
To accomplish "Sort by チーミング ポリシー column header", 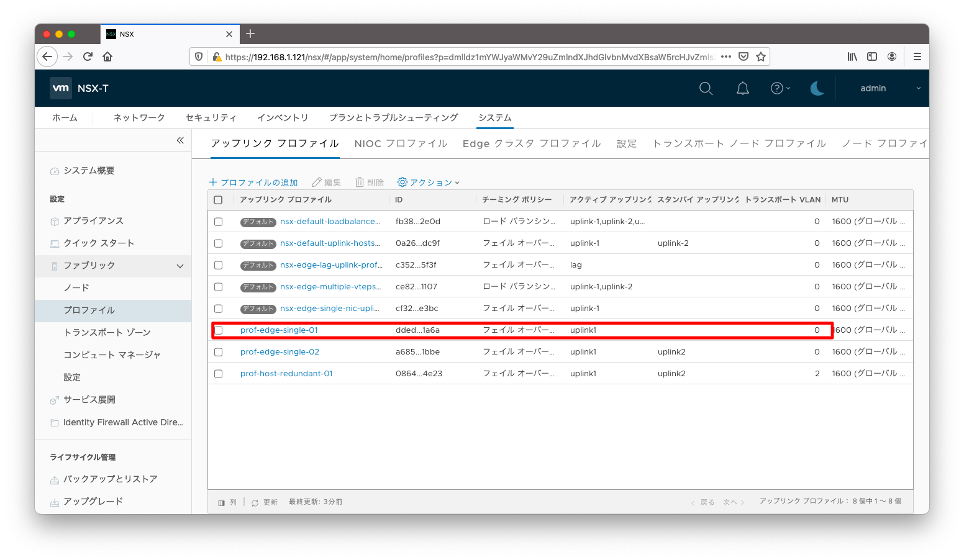I will pyautogui.click(x=517, y=200).
